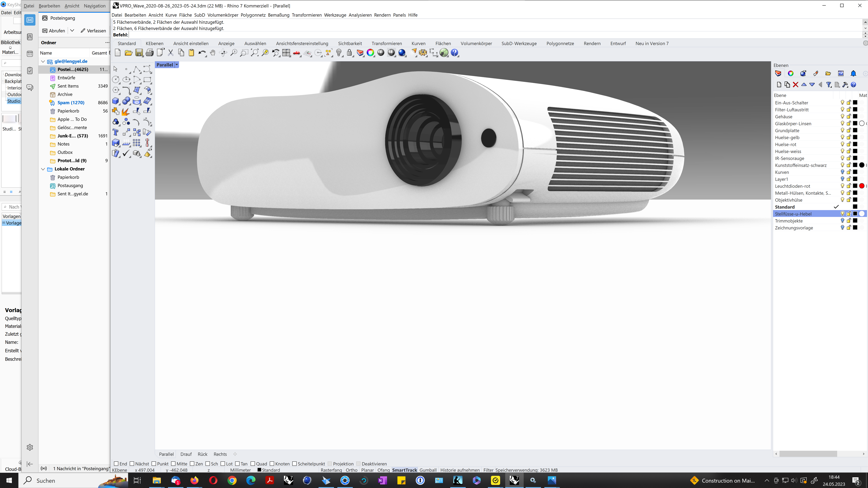Click the New file icon in Rhino toolbar
Viewport: 868px width, 488px height.
(x=118, y=53)
